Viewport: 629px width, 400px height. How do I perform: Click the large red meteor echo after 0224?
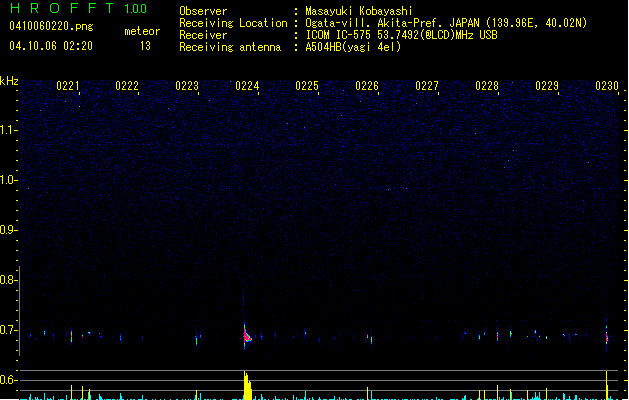click(x=247, y=335)
